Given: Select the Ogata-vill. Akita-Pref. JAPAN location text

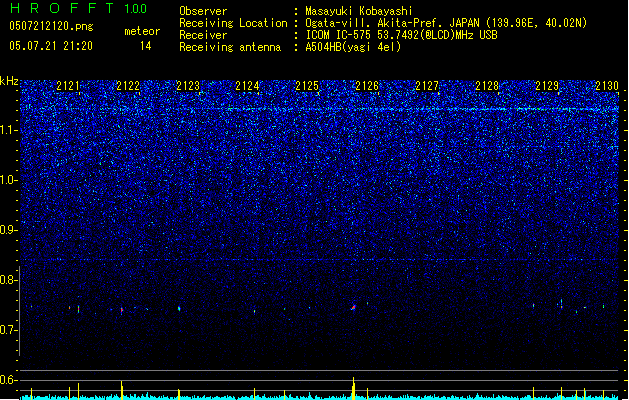Looking at the screenshot, I should (446, 23).
